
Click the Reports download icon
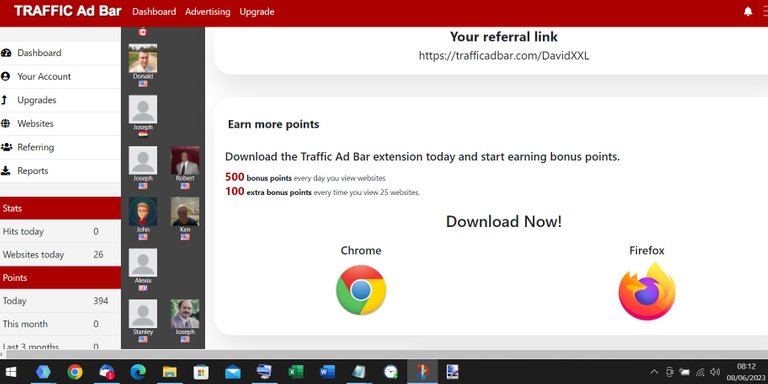[x=5, y=170]
